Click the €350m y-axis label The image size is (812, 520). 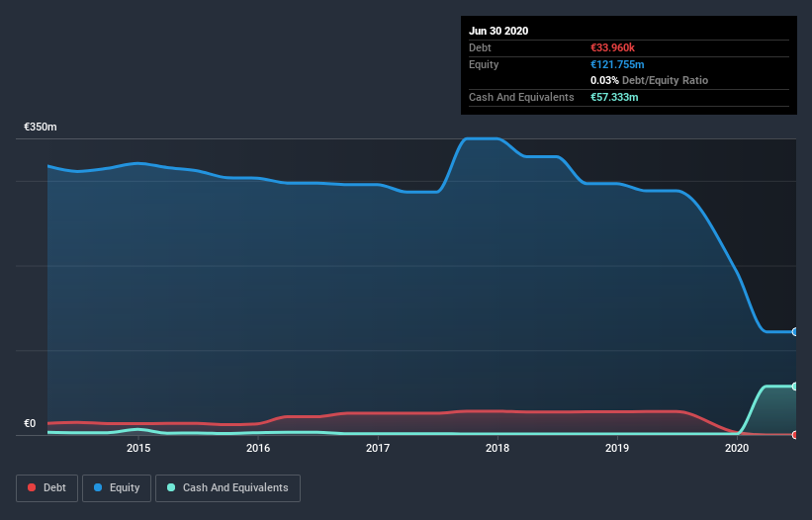tap(41, 127)
